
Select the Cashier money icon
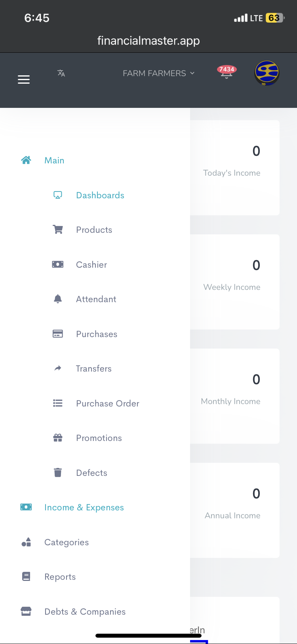(58, 264)
